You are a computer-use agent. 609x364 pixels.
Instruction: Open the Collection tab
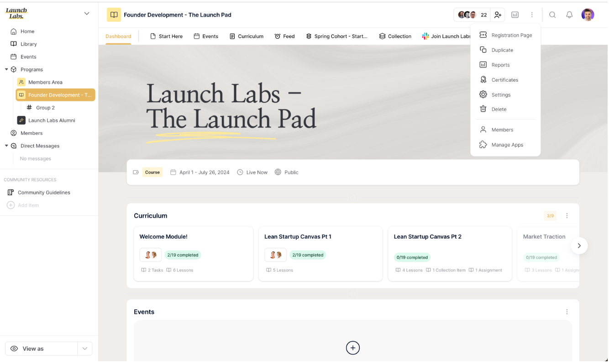tap(395, 36)
